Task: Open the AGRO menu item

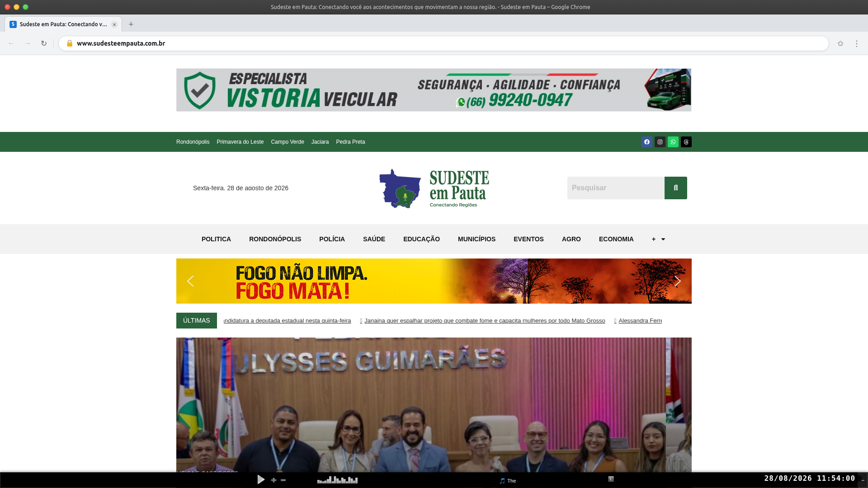Action: [571, 239]
